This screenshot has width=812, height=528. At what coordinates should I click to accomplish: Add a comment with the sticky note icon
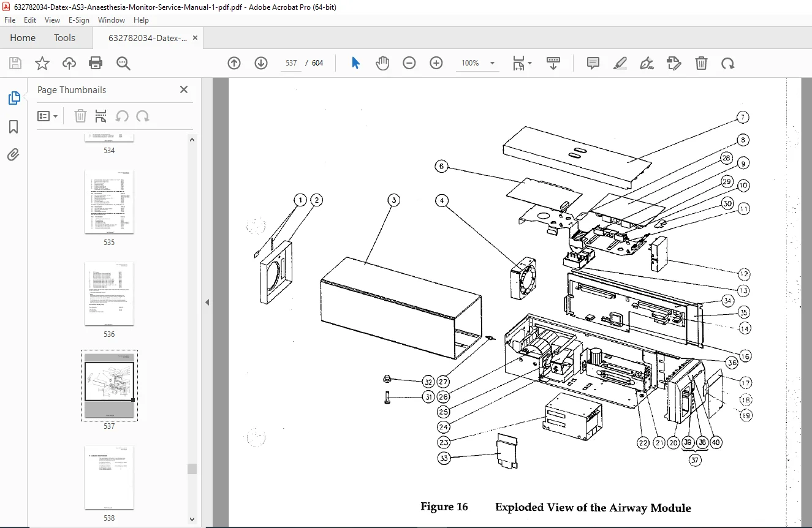pos(593,63)
